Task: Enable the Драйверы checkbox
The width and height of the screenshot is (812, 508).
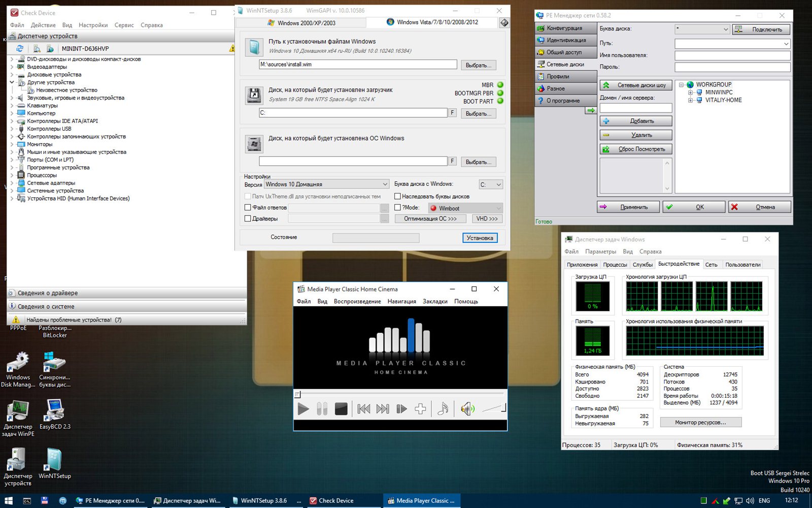Action: pyautogui.click(x=248, y=218)
